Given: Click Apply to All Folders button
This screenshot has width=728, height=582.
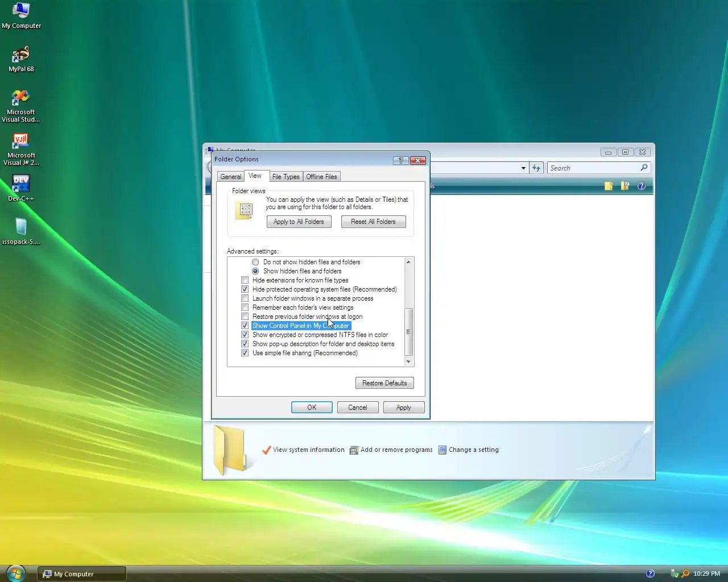Looking at the screenshot, I should (299, 222).
